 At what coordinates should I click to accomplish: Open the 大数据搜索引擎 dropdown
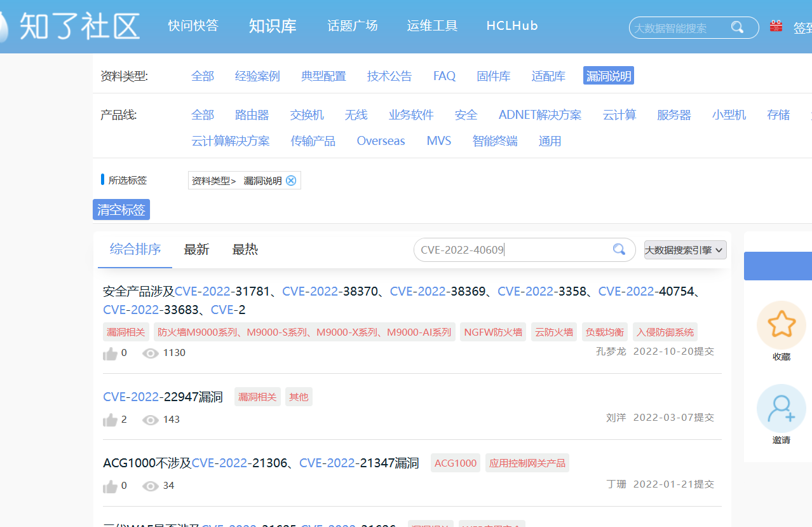pos(685,250)
